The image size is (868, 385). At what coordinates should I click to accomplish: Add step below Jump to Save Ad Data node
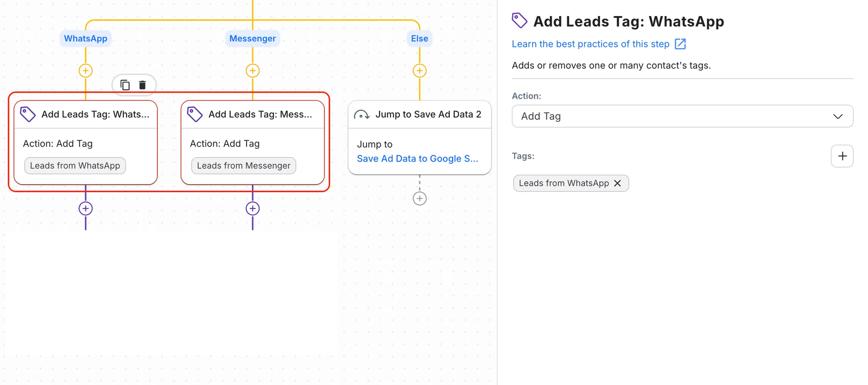[420, 198]
